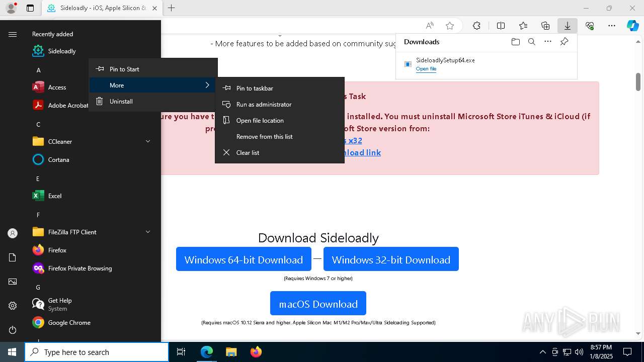Click the taskbar search box
This screenshot has width=644, height=362.
click(x=97, y=352)
